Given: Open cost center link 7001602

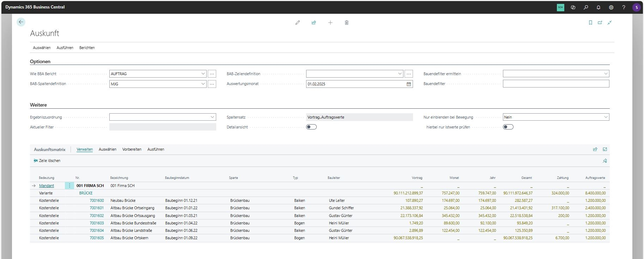Looking at the screenshot, I should (97, 216).
